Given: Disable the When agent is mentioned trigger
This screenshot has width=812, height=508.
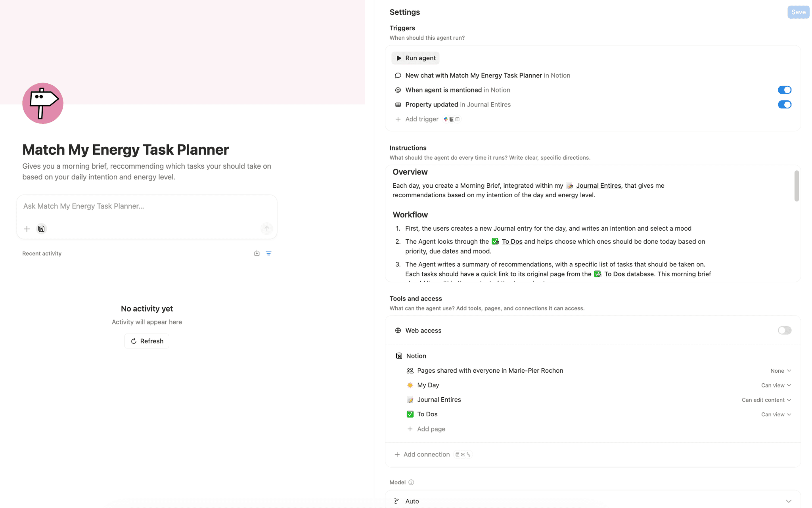Looking at the screenshot, I should pos(785,90).
